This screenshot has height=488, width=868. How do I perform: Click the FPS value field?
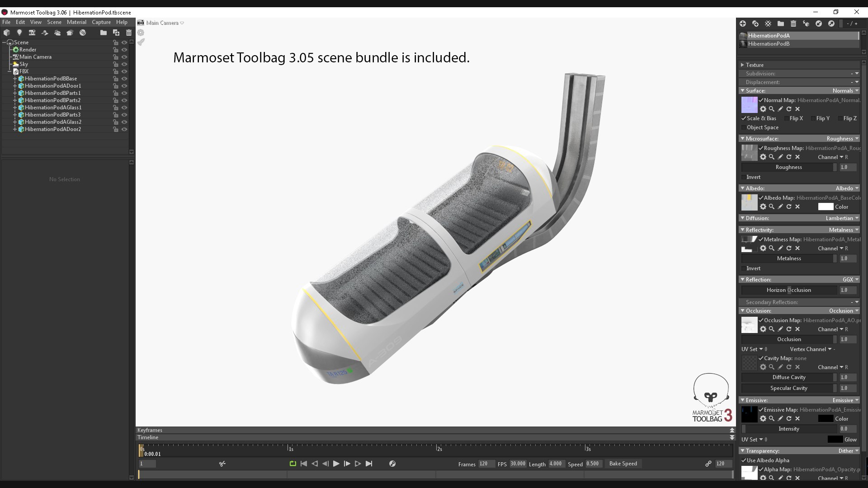tap(518, 464)
